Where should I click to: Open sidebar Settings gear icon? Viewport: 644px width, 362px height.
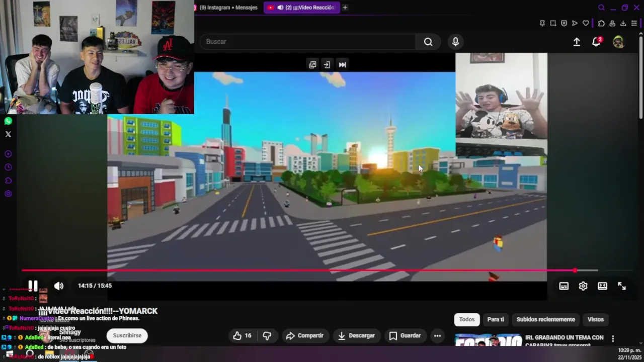pos(8,194)
